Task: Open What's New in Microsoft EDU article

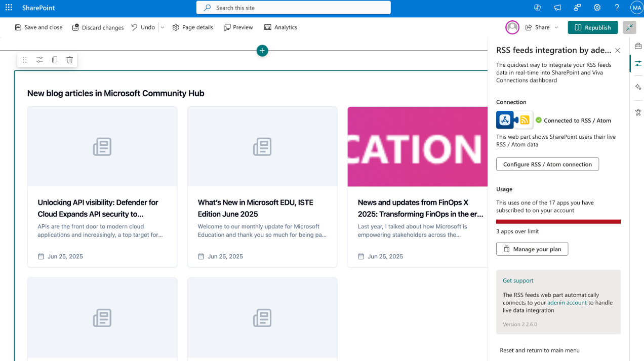Action: [x=256, y=208]
